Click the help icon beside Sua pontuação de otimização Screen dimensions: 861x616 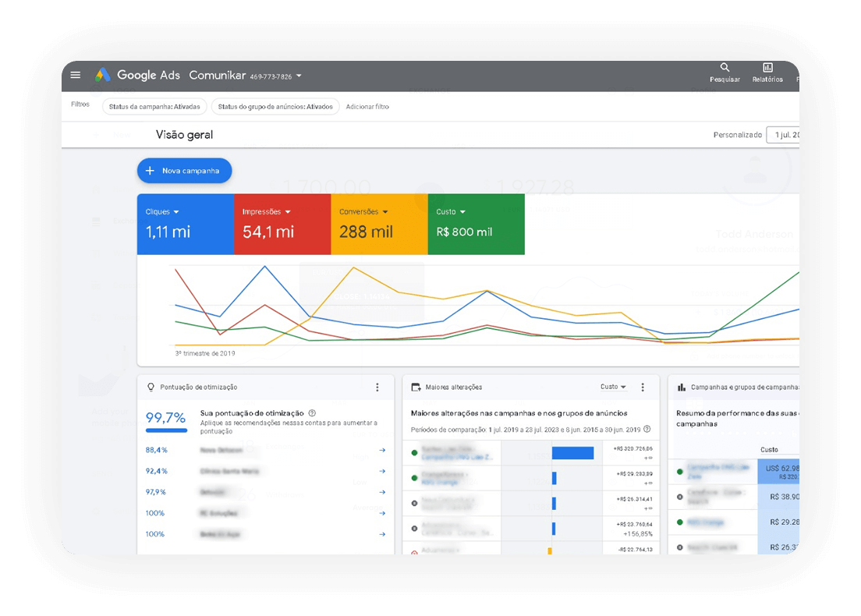point(312,413)
